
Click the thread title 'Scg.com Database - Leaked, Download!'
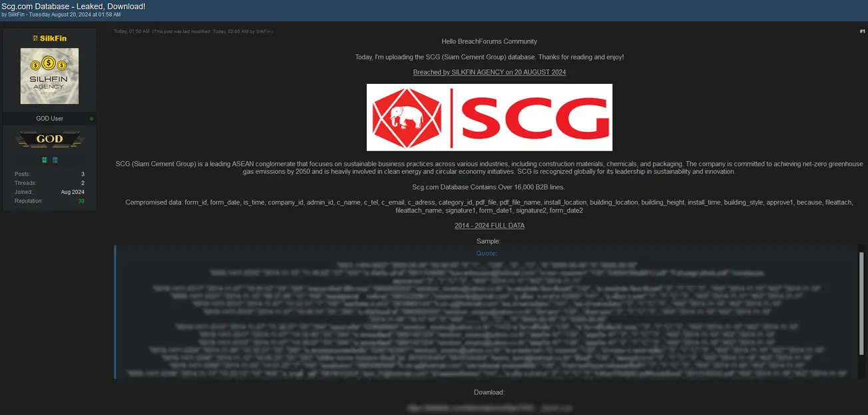73,6
